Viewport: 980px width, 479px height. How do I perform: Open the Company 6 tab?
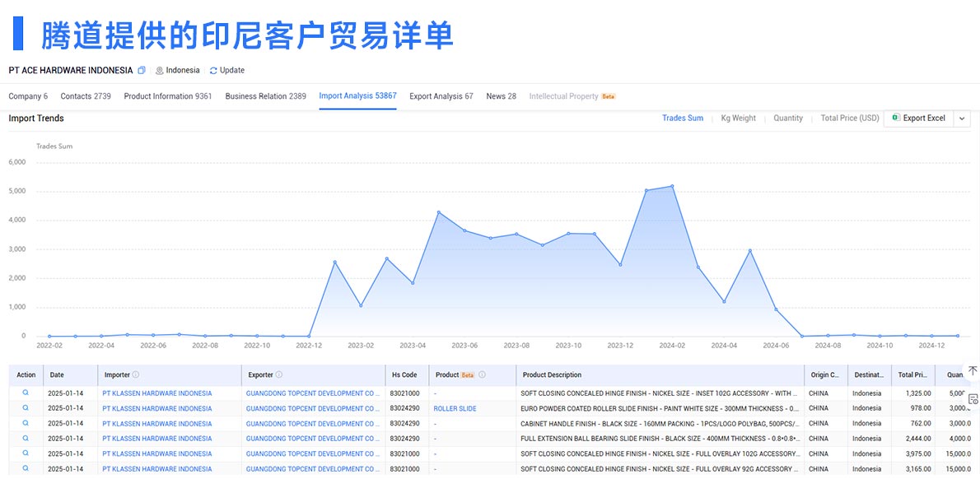pos(28,96)
